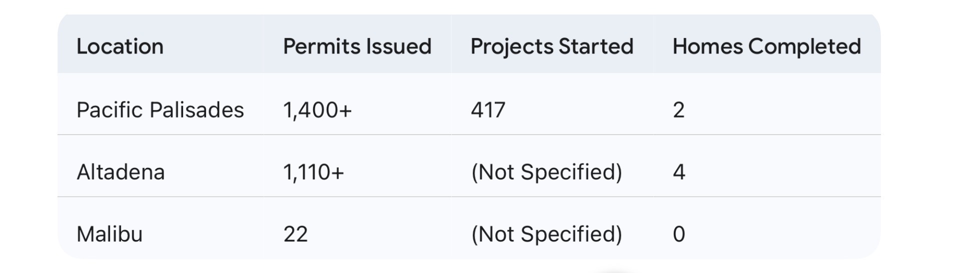Click Malibu's homes completed value 0

point(679,234)
